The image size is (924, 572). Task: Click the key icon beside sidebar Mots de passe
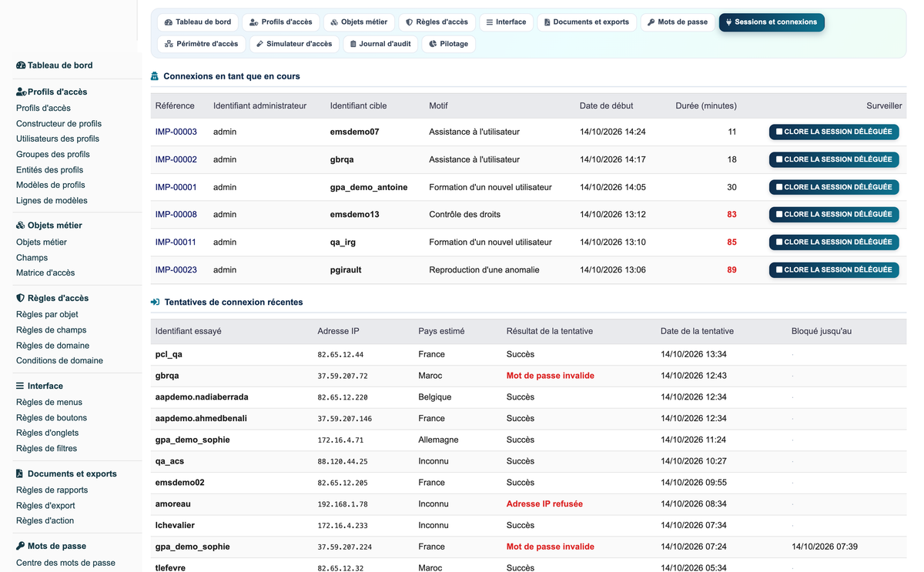(20, 546)
